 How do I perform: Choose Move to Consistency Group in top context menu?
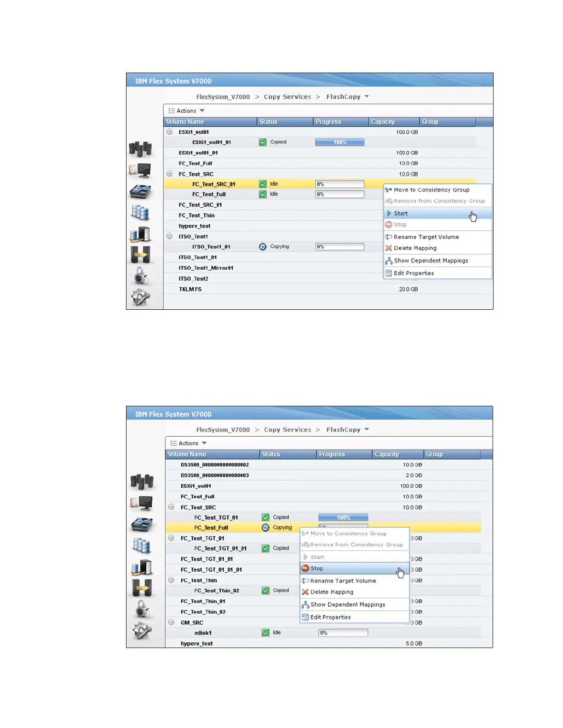[437, 190]
